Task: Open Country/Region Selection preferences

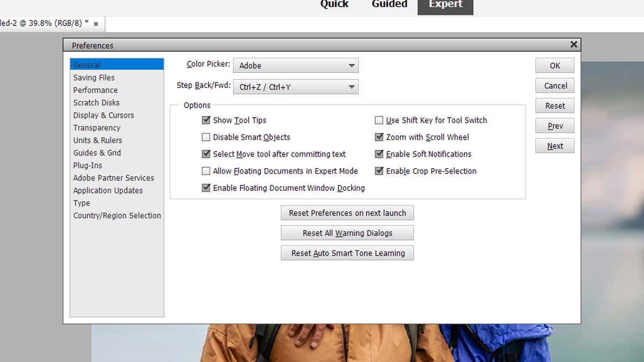Action: 117,216
